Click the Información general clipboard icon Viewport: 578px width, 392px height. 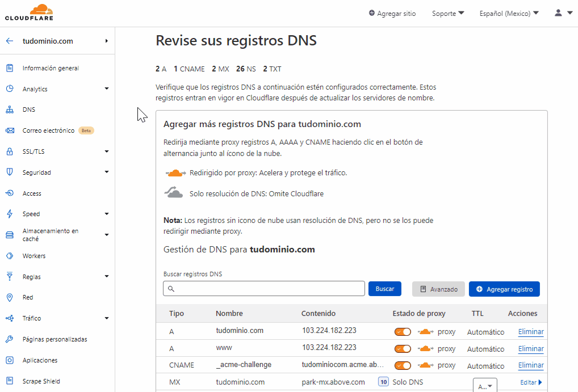click(10, 68)
